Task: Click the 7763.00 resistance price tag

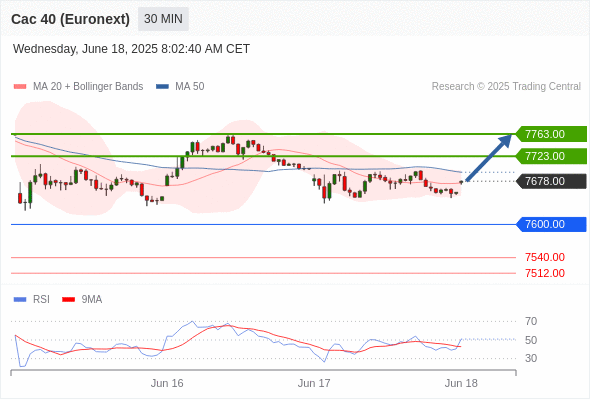Action: point(551,134)
